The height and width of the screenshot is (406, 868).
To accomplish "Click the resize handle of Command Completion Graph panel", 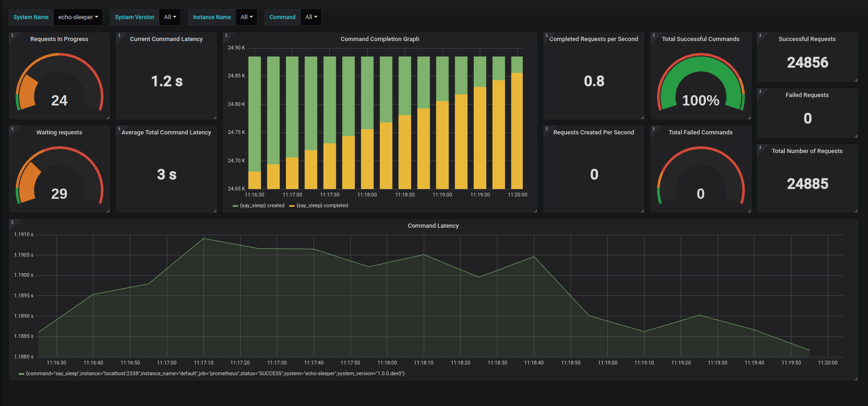I will click(x=535, y=211).
